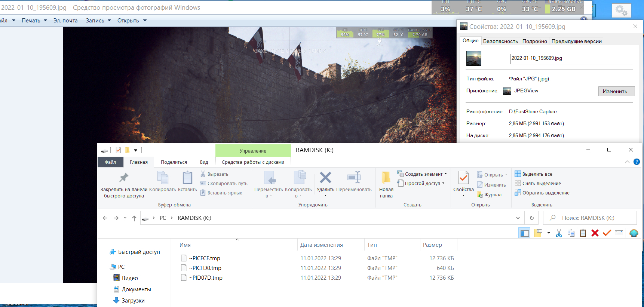Viewport: 644px width, 307px height.
Task: Refresh the RAMDISK folder view
Action: point(532,218)
